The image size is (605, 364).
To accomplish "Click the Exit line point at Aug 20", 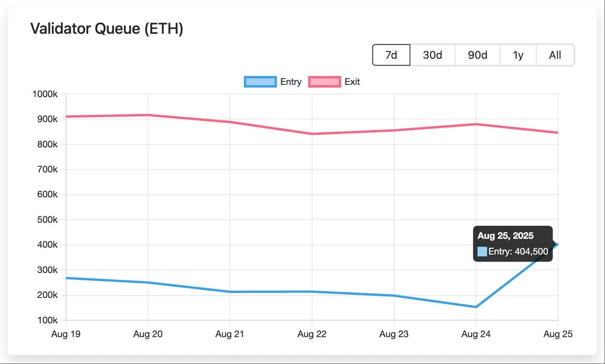I will tap(148, 114).
